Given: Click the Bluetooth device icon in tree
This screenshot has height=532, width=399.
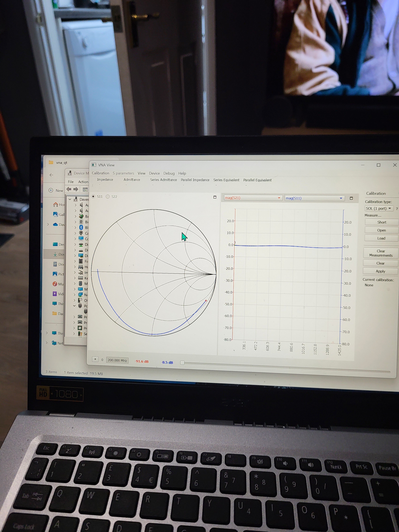Looking at the screenshot, I should 81,228.
